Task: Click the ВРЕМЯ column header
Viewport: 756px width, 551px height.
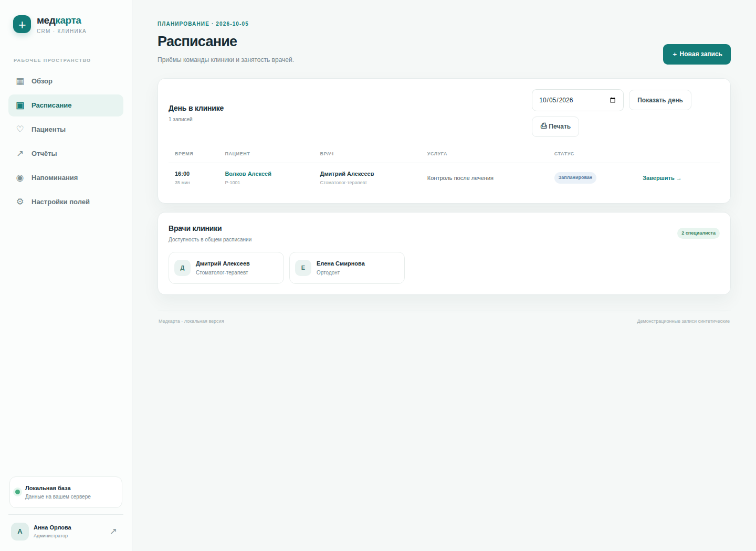Action: pyautogui.click(x=184, y=154)
